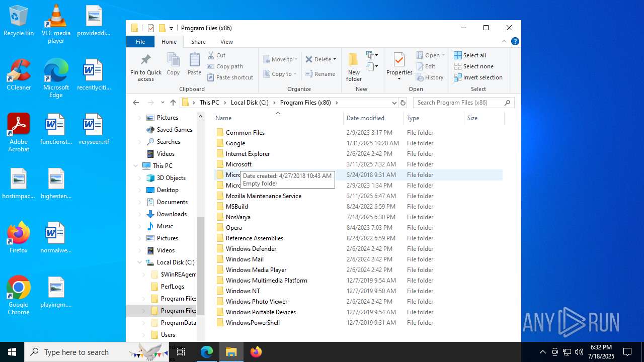Sort by Date modified column header
Screen dimensions: 644x362
(373, 118)
